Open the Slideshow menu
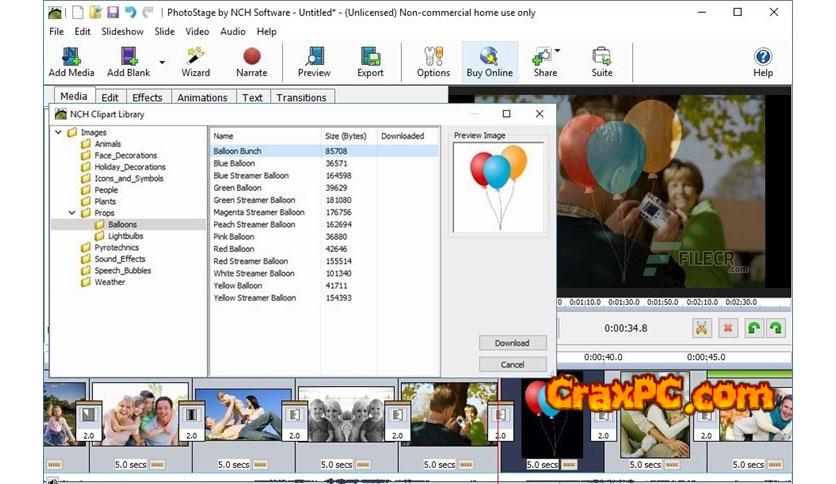836x484 pixels. (x=122, y=32)
